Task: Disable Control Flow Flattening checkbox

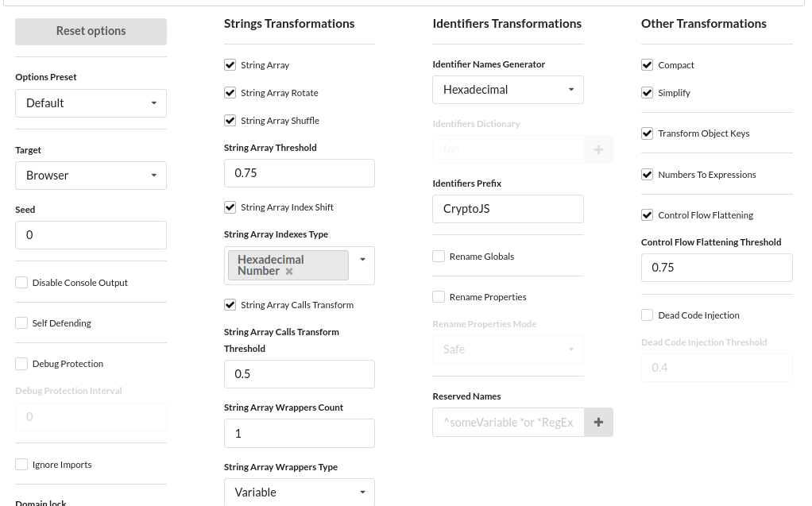Action: tap(648, 215)
